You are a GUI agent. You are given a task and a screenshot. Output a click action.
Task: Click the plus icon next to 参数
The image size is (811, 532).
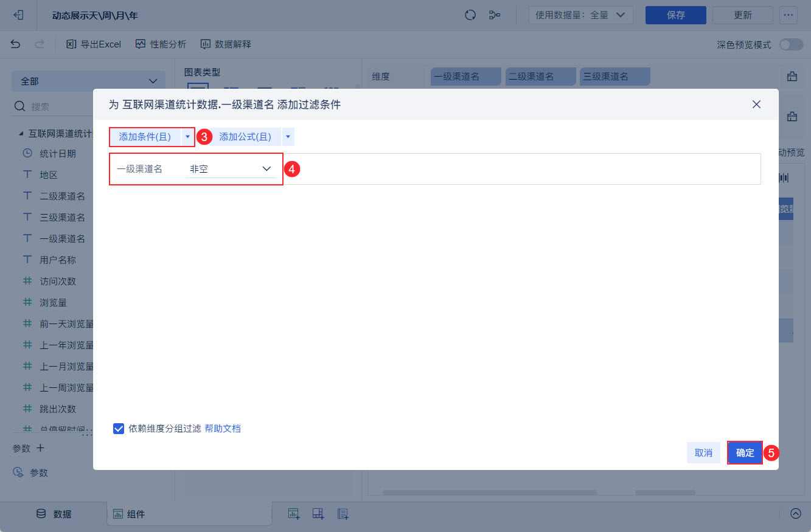click(41, 448)
